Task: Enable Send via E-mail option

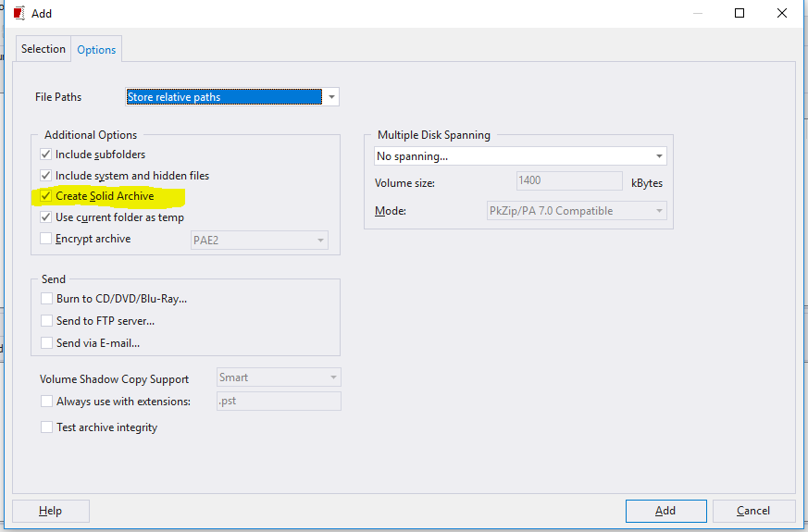Action: click(46, 342)
